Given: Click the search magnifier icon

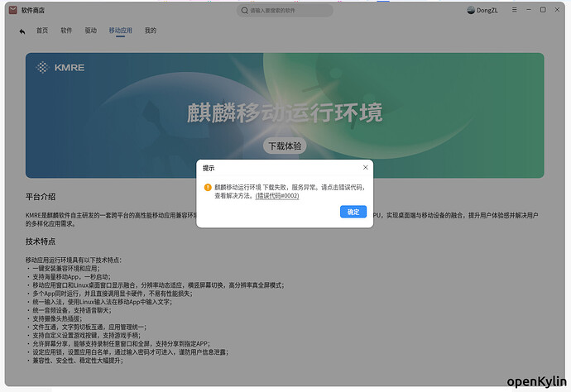Looking at the screenshot, I should (x=245, y=11).
